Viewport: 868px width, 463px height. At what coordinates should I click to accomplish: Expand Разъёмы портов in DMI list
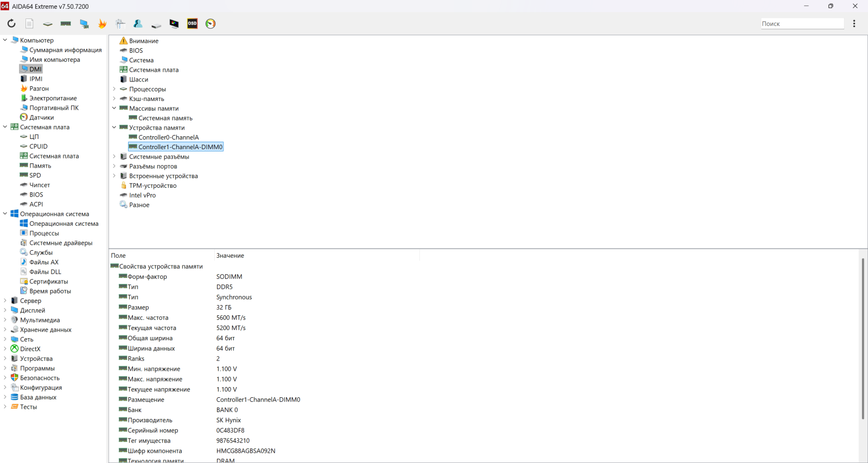(114, 166)
